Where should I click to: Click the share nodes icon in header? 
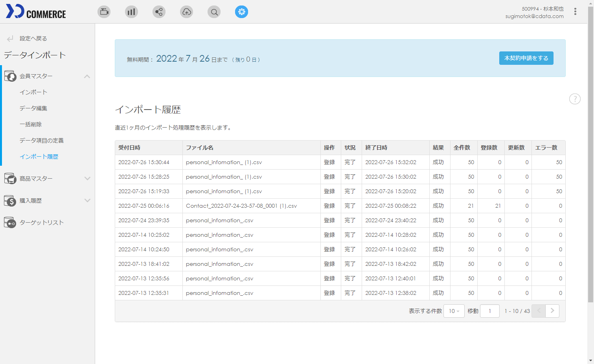coord(159,12)
